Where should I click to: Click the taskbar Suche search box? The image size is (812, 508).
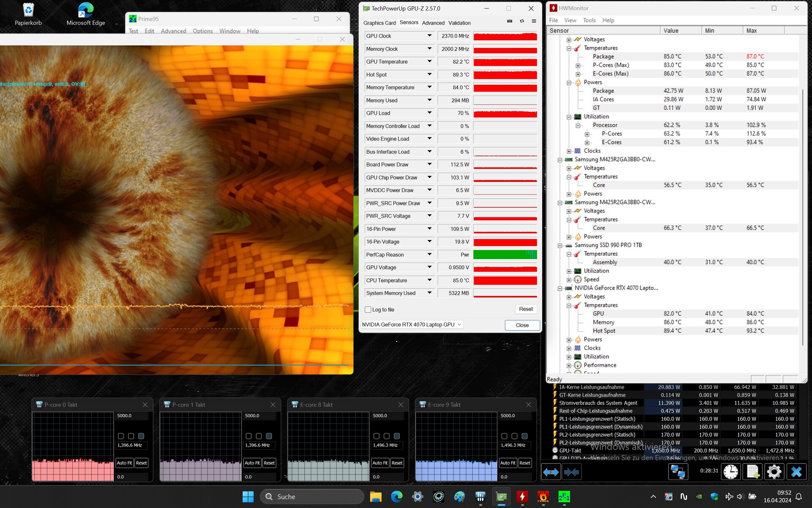(x=312, y=497)
